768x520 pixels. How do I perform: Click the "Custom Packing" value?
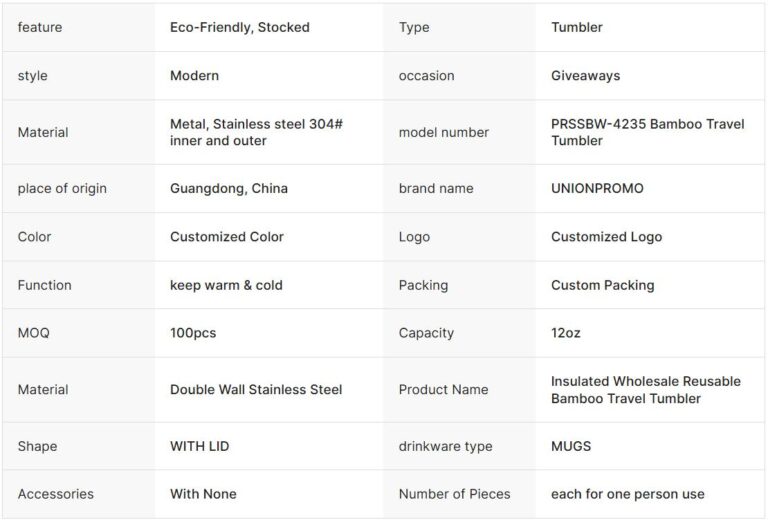[x=602, y=285]
